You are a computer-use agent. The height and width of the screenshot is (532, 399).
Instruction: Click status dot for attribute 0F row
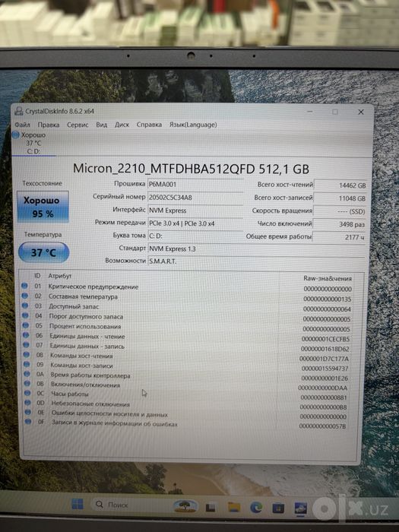click(28, 421)
